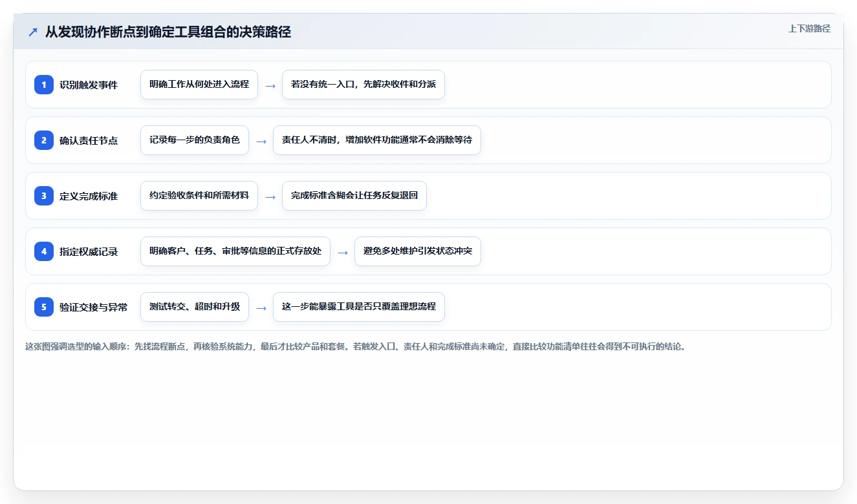Select the 识别触发事件 step label
The width and height of the screenshot is (857, 504).
[89, 85]
